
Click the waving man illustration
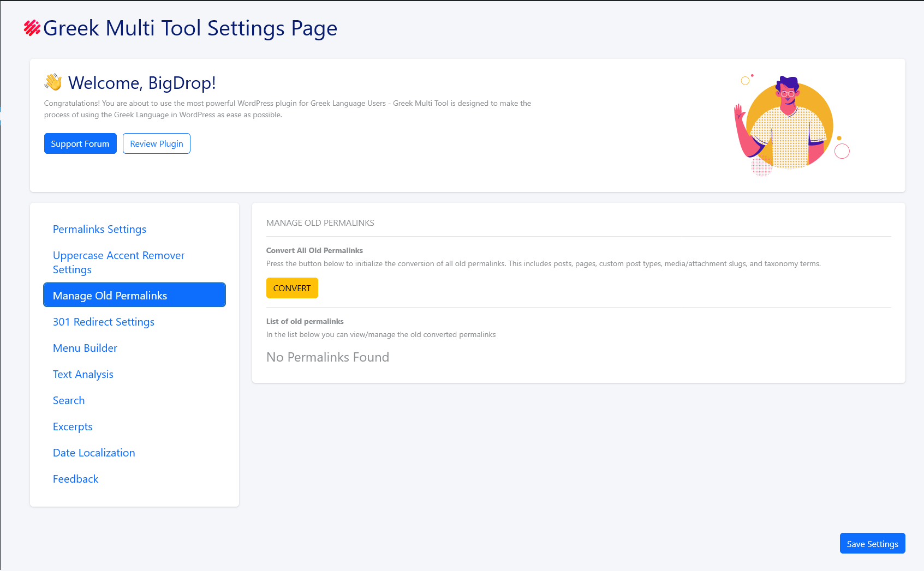[x=789, y=125]
